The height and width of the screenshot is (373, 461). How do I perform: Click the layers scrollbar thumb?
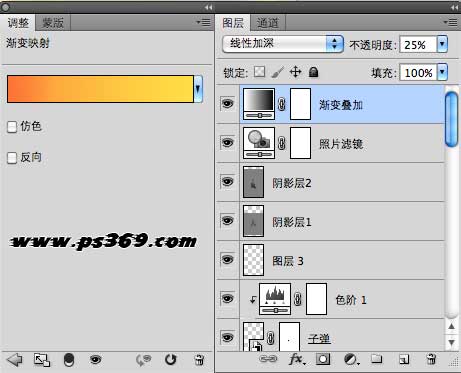[451, 119]
